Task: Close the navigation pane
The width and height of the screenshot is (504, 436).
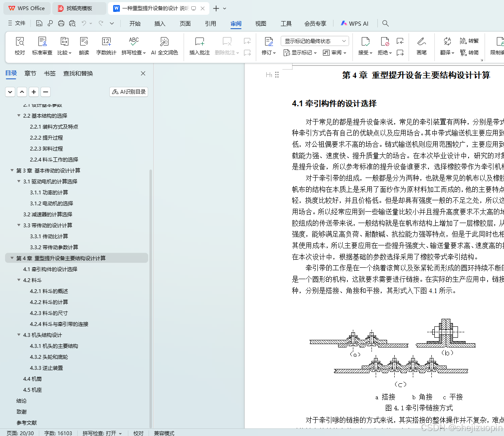Action: (143, 73)
